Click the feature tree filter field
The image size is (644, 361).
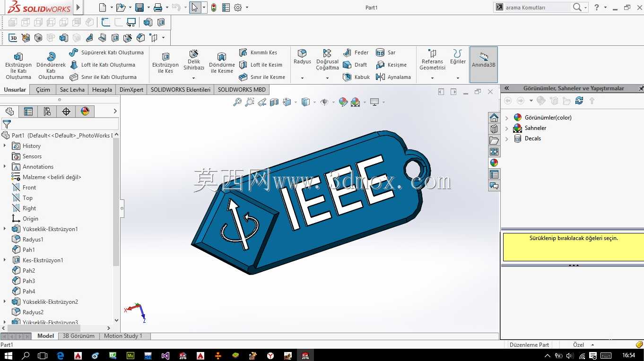click(x=60, y=124)
